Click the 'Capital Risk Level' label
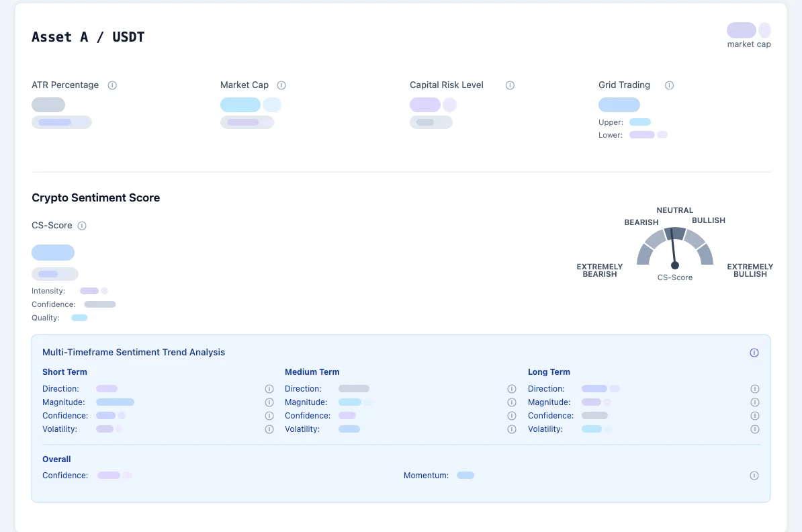 447,85
